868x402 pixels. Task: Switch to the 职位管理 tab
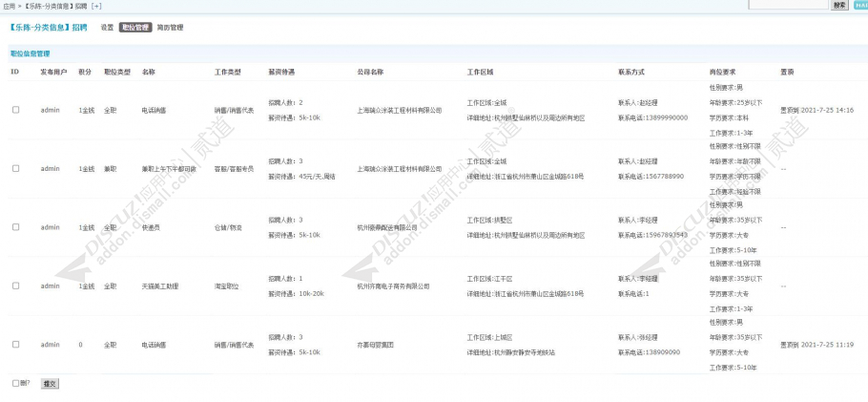pyautogui.click(x=135, y=27)
